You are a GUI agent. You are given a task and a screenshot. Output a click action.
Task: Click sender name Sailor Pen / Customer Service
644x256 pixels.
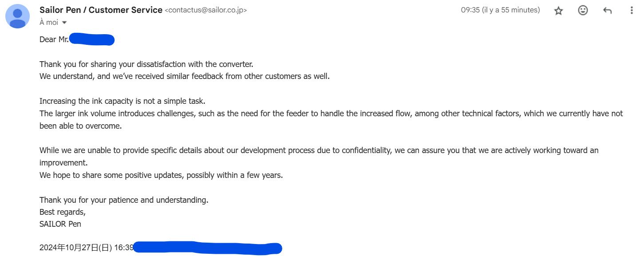[x=101, y=10]
